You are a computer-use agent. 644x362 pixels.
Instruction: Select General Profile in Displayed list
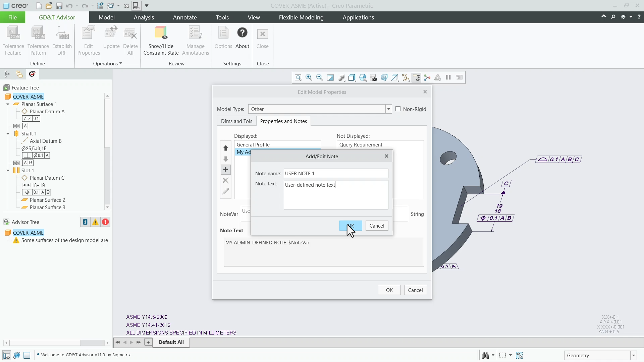coord(277,145)
